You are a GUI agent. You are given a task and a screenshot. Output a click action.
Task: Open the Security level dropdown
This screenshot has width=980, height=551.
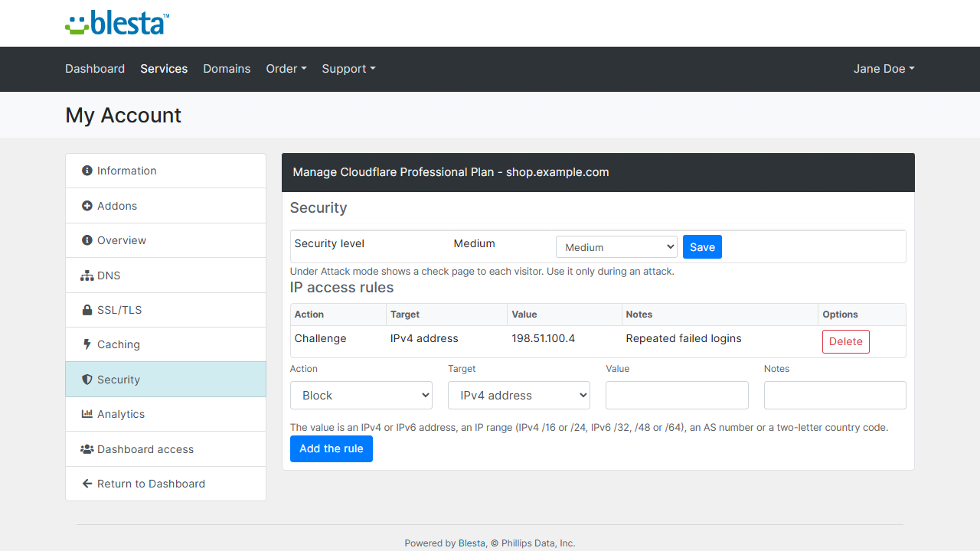(x=616, y=247)
